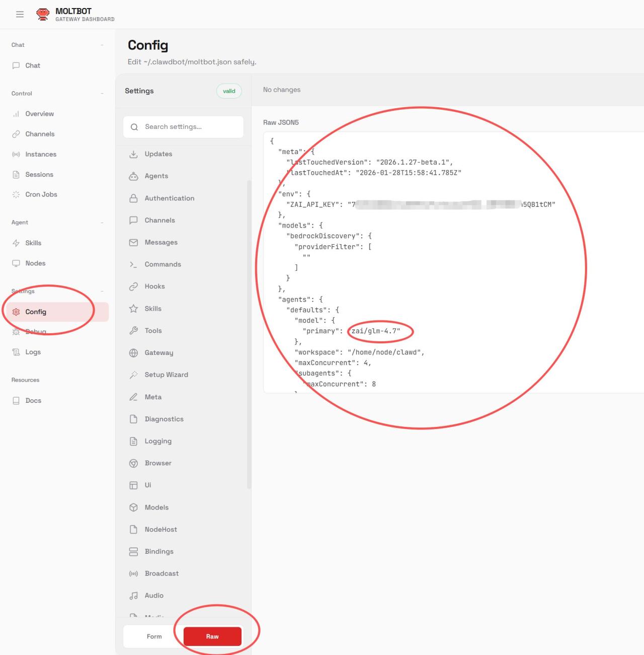Image resolution: width=644 pixels, height=655 pixels.
Task: Click the Logs scroll icon
Action: coord(16,352)
